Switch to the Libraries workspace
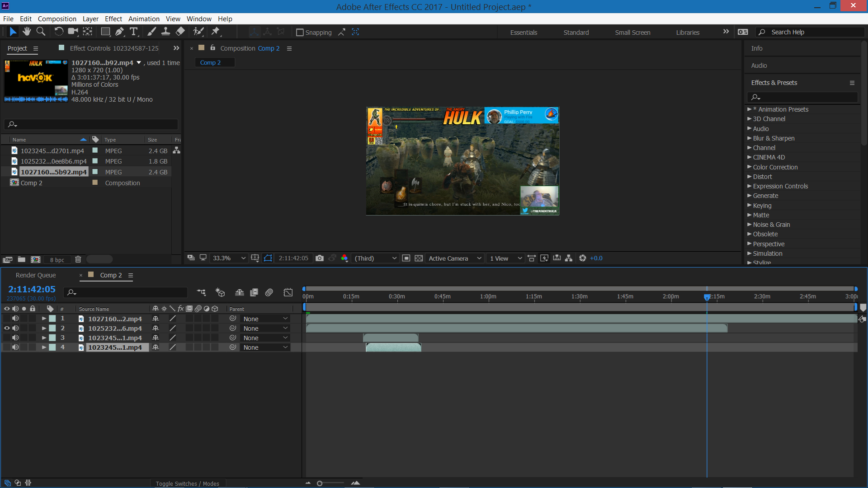Image resolution: width=868 pixels, height=488 pixels. 688,33
